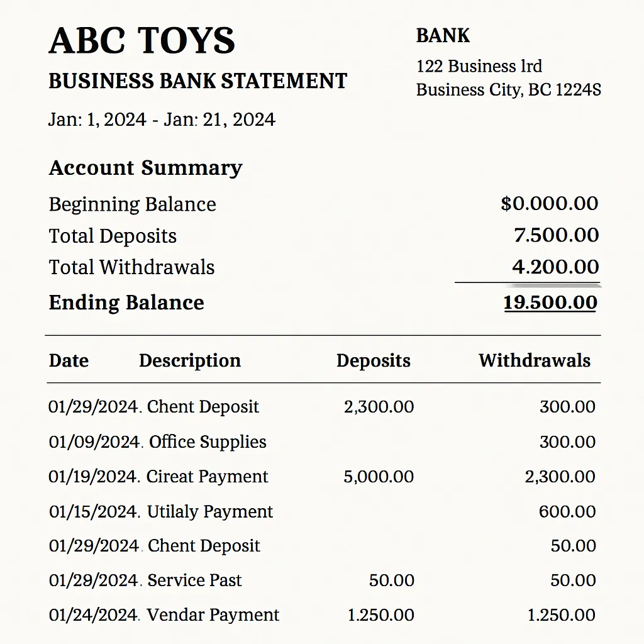Click the Total Deposits value 7.500.00
Image resolution: width=644 pixels, height=644 pixels.
(x=556, y=235)
